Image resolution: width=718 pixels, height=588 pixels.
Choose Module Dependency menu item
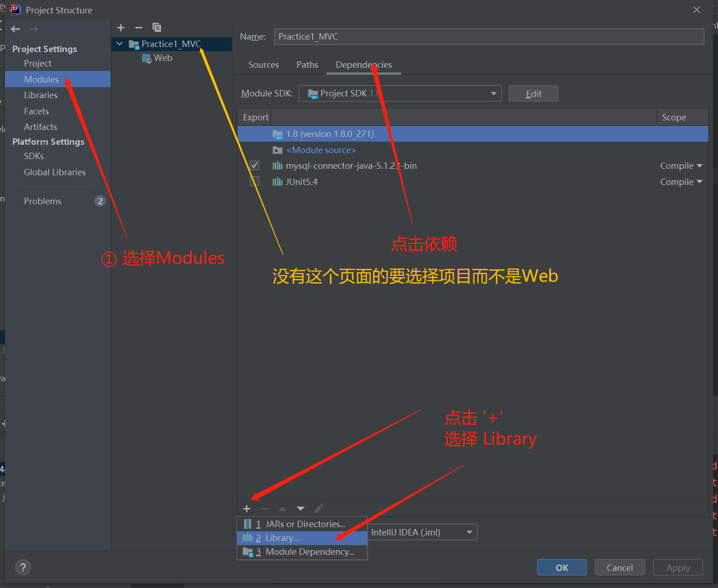302,552
